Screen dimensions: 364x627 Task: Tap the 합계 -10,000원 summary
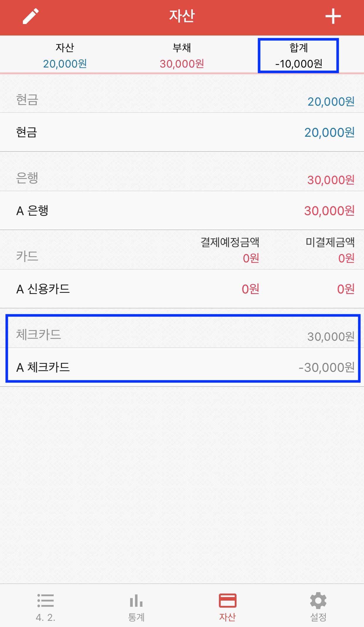(x=299, y=55)
